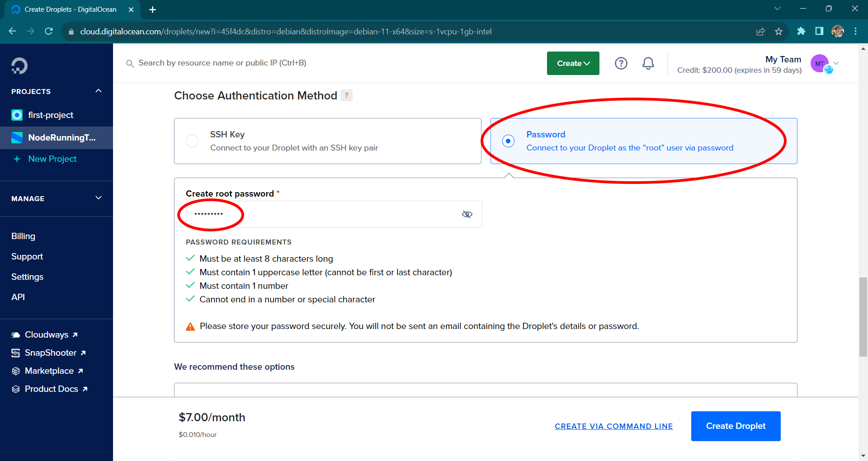
Task: Click the NodeRunningT... project icon
Action: 17,137
